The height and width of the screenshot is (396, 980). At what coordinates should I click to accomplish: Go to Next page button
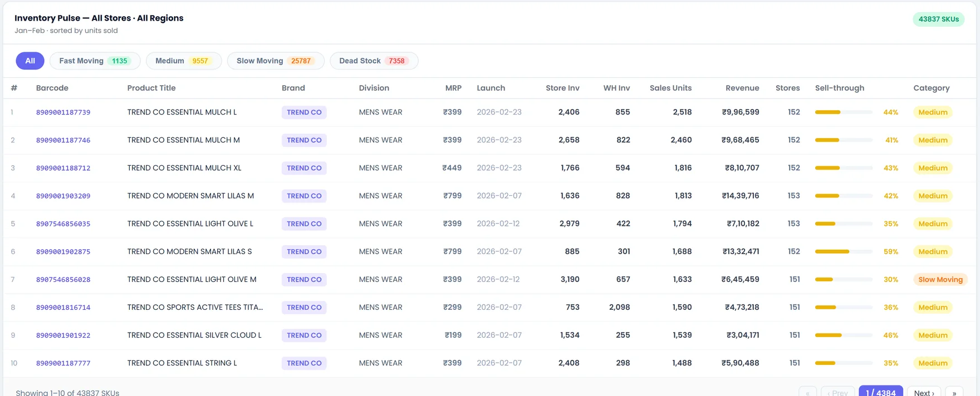click(x=924, y=392)
